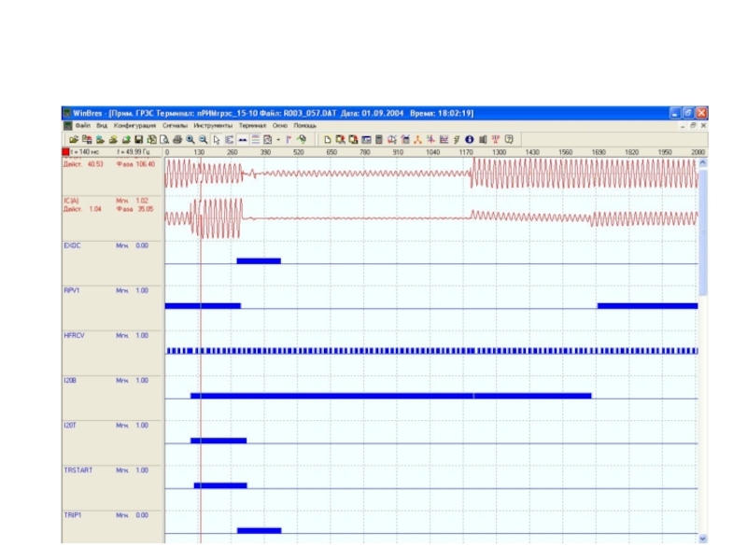The height and width of the screenshot is (560, 747).
Task: Click the red cursor color square
Action: pyautogui.click(x=66, y=151)
